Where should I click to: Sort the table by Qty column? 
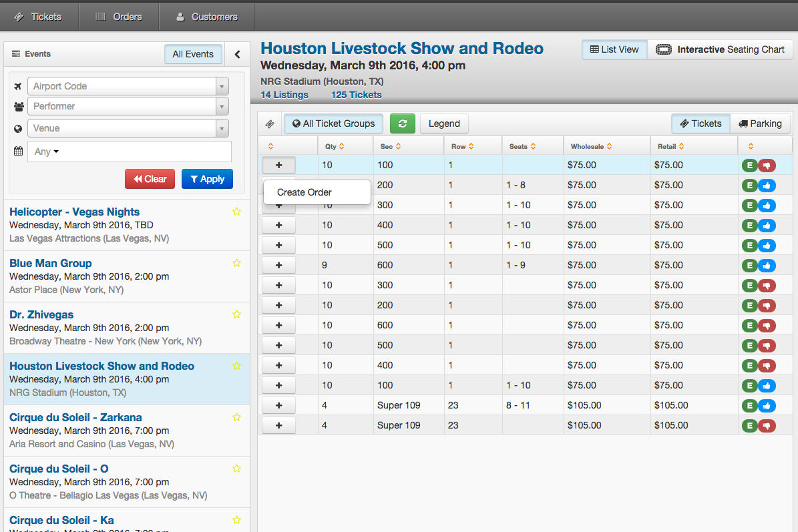point(335,146)
